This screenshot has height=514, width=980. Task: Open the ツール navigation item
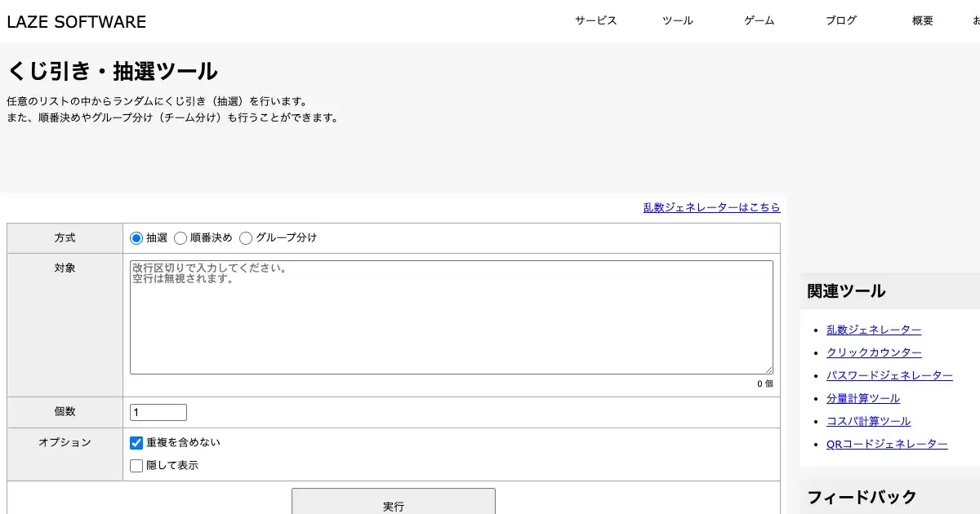pyautogui.click(x=677, y=21)
